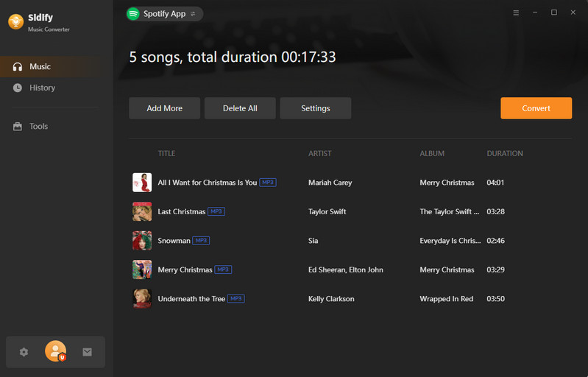Click MP3 badge next to Merry Christmas title

point(223,269)
